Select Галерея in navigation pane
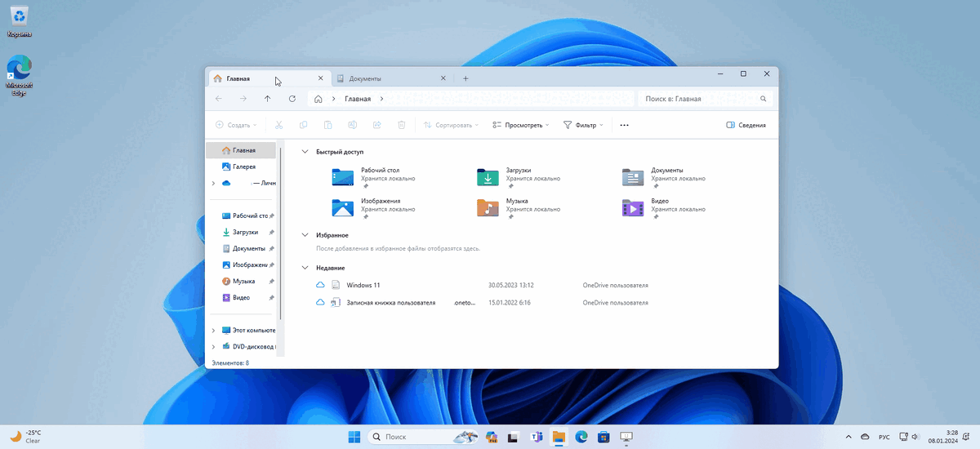 pos(241,167)
